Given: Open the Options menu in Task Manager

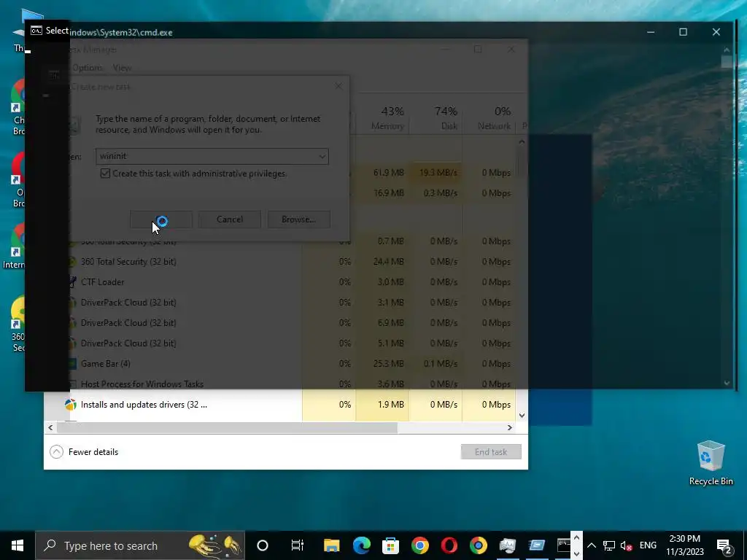Looking at the screenshot, I should coord(88,68).
